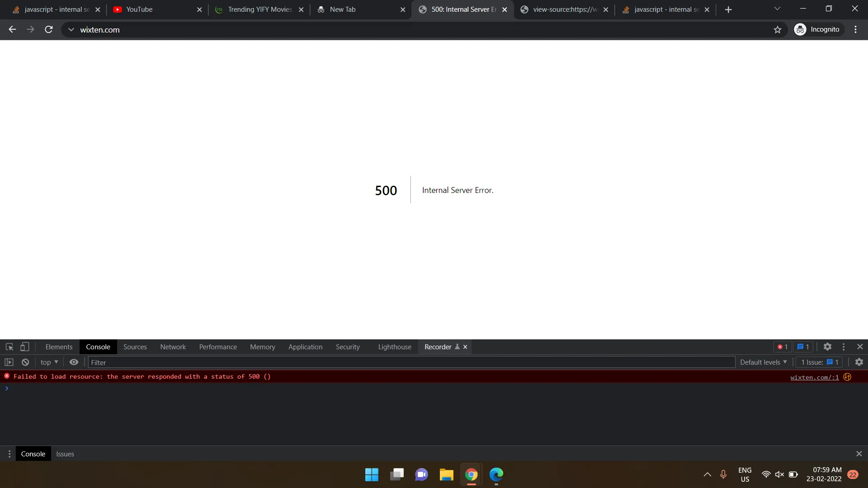Open File Explorer from taskbar

(446, 475)
